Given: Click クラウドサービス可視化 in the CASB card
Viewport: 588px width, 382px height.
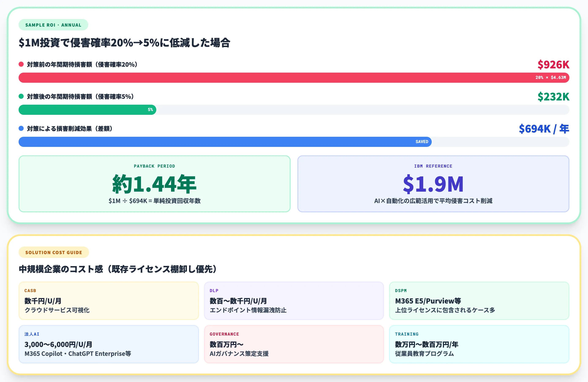Looking at the screenshot, I should (x=57, y=310).
